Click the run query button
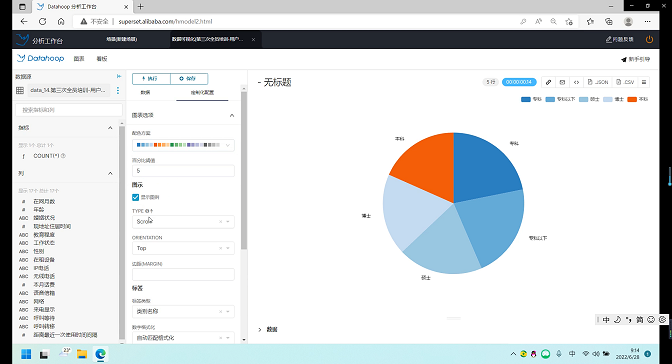This screenshot has width=672, height=364. [151, 78]
